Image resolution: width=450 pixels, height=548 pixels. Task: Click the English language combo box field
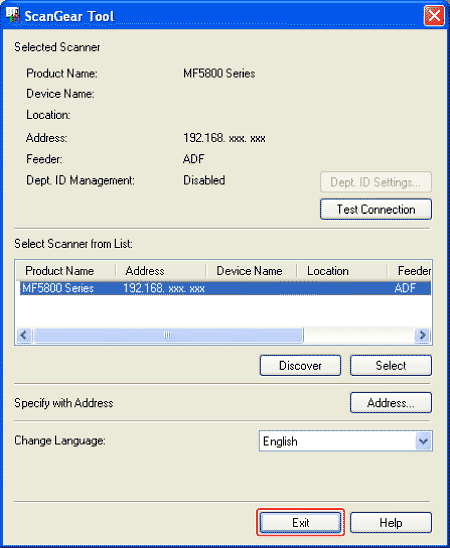click(x=346, y=441)
